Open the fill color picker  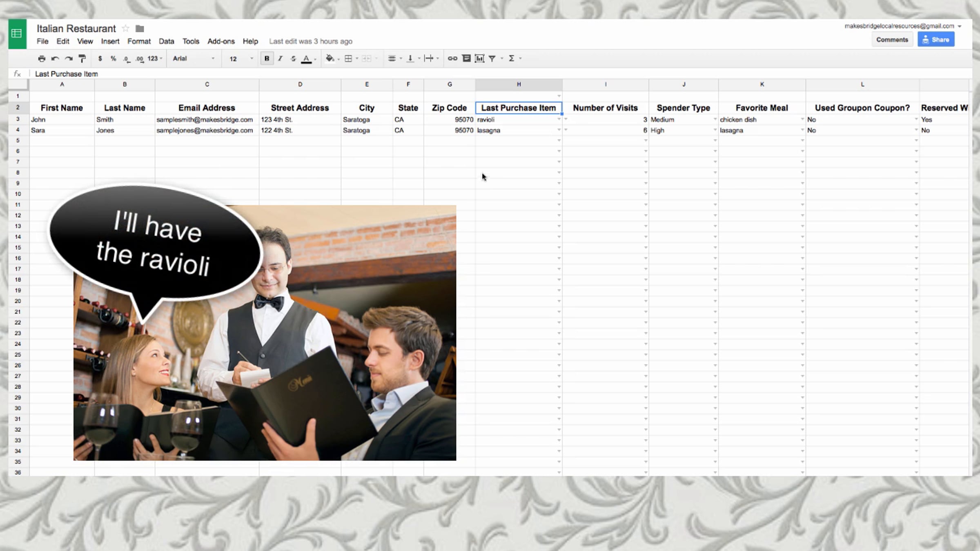click(330, 58)
